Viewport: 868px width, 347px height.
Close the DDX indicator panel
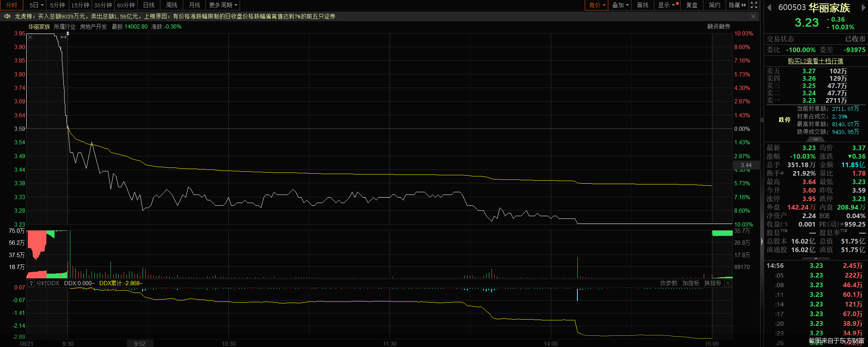(728, 283)
